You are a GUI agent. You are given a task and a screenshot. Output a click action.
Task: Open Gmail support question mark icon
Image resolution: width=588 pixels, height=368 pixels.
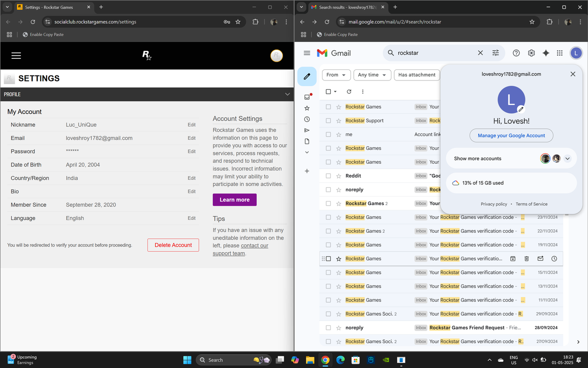[x=516, y=53]
